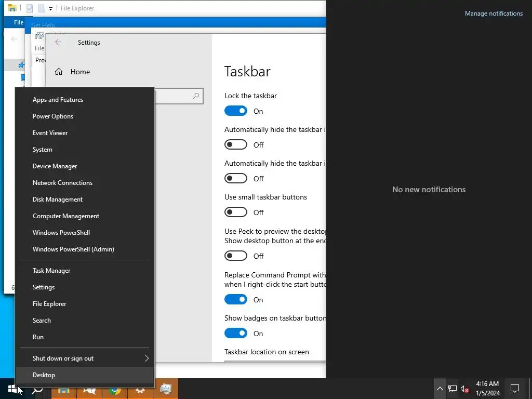Image resolution: width=532 pixels, height=399 pixels.
Task: Turn off Show badges on taskbar buttons
Action: coord(236,333)
